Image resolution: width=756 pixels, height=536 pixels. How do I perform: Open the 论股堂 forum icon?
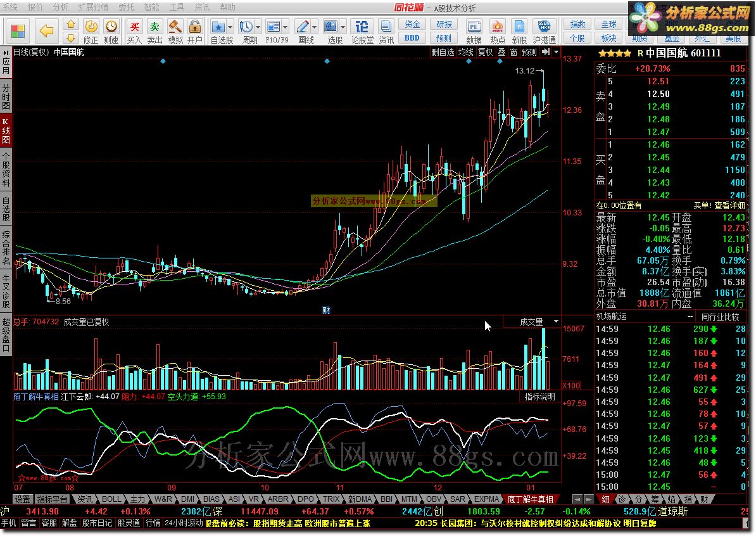362,31
